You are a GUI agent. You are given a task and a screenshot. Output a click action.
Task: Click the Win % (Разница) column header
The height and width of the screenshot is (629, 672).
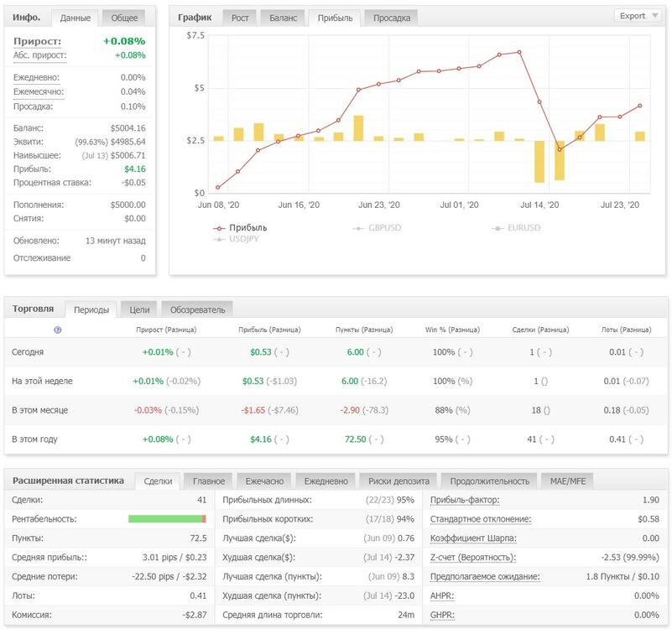[x=452, y=330]
